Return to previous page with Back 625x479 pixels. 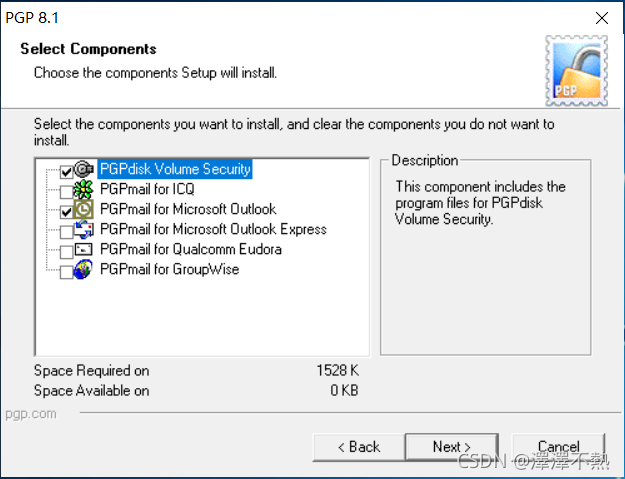[359, 447]
